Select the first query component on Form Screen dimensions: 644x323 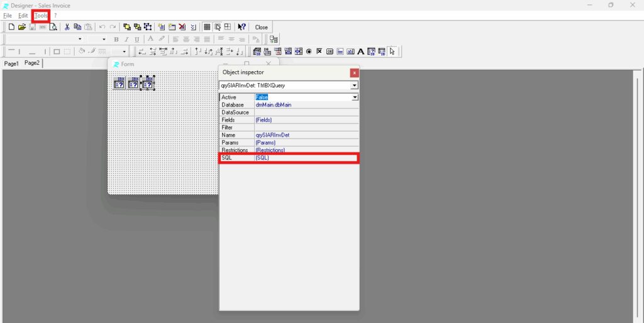[119, 83]
